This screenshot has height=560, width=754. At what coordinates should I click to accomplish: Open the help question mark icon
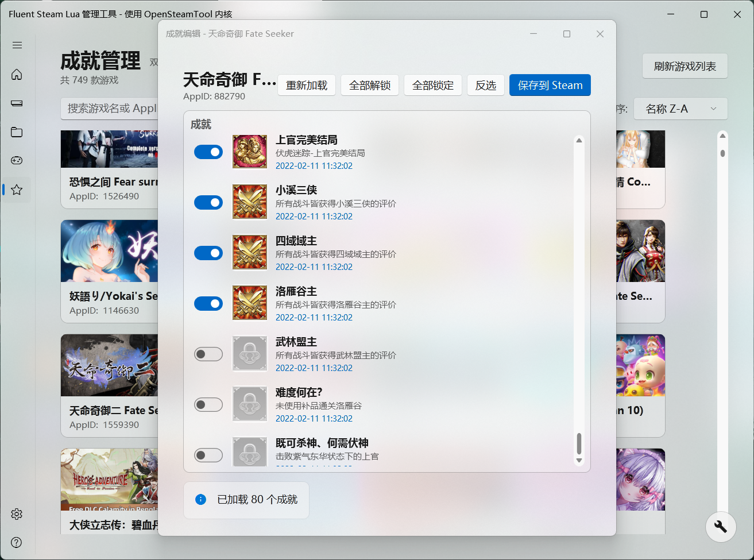point(17,543)
